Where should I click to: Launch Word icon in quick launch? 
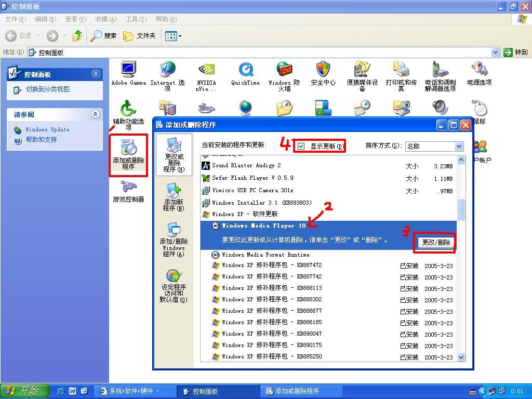(x=73, y=391)
